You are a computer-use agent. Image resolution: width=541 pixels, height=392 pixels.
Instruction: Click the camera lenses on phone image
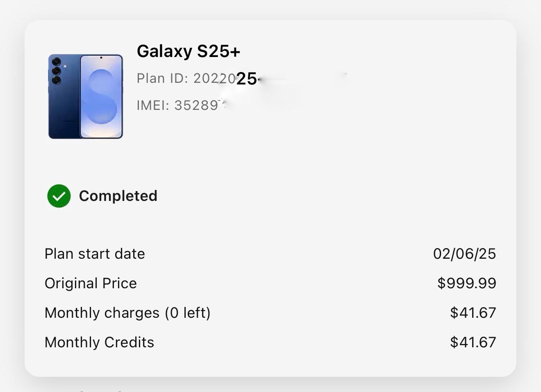click(x=56, y=71)
